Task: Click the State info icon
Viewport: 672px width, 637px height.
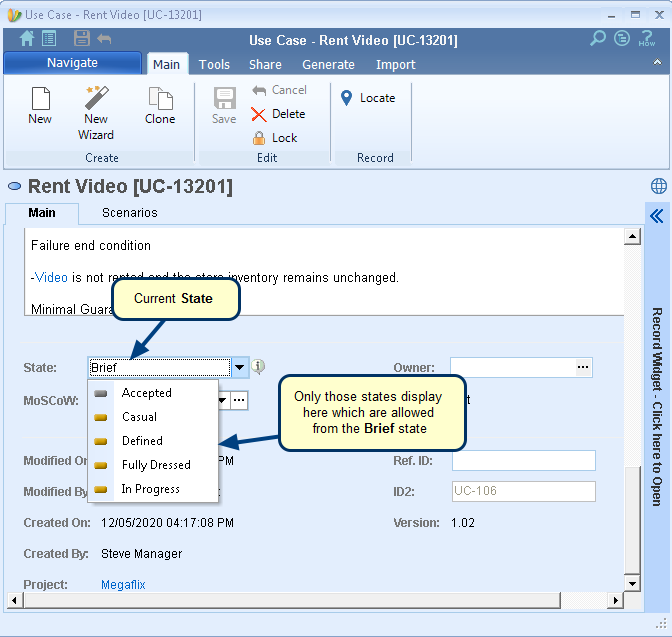Action: 258,367
